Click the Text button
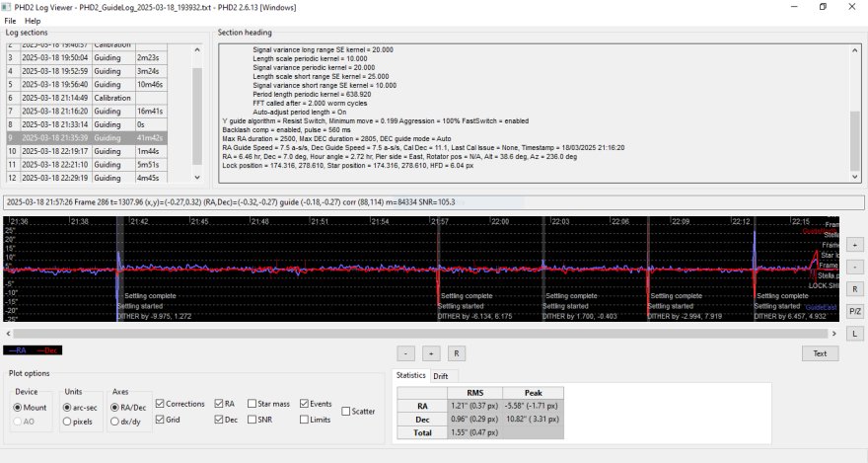The width and height of the screenshot is (868, 463). click(x=819, y=352)
